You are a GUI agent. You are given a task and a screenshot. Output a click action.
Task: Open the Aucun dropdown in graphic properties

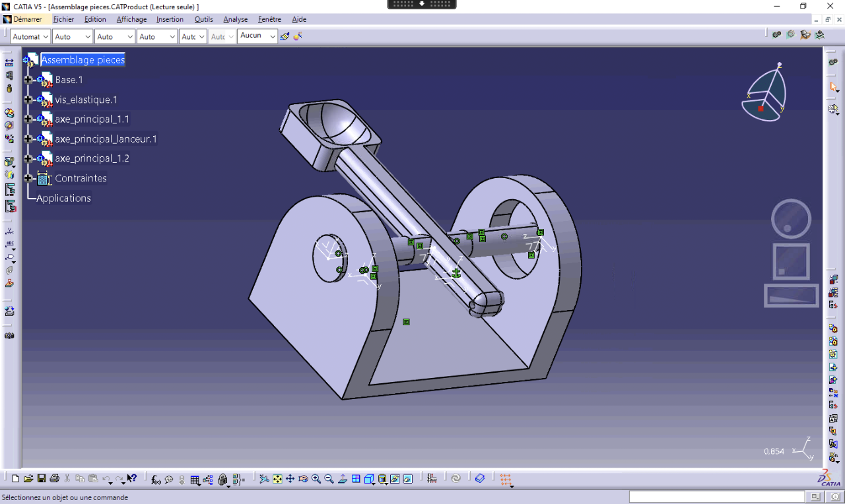[x=271, y=36]
